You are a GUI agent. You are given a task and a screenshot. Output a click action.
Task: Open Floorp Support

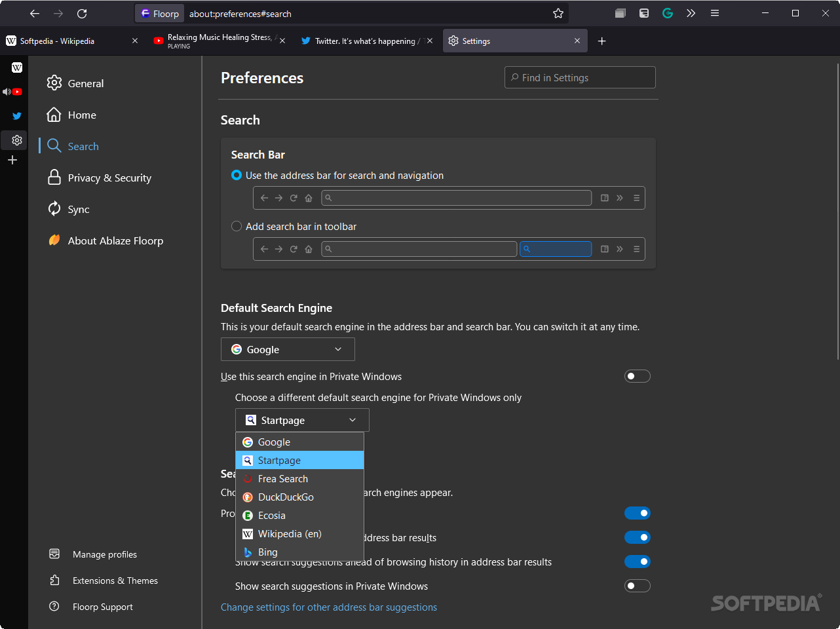tap(103, 607)
